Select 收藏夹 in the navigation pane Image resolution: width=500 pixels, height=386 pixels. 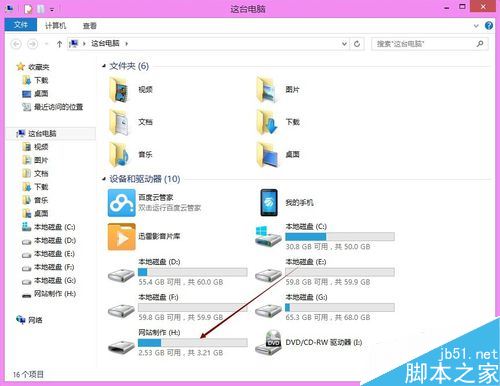[x=39, y=67]
